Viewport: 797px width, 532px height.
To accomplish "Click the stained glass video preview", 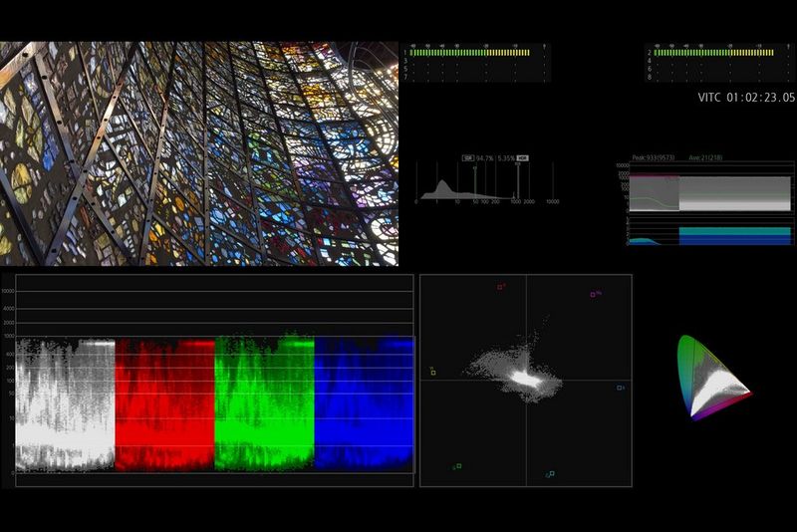I will (199, 153).
